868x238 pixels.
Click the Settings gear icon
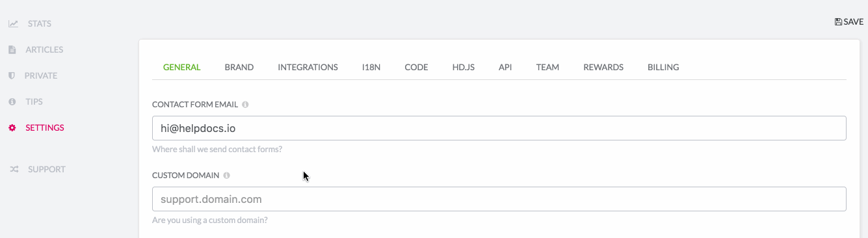pyautogui.click(x=12, y=127)
